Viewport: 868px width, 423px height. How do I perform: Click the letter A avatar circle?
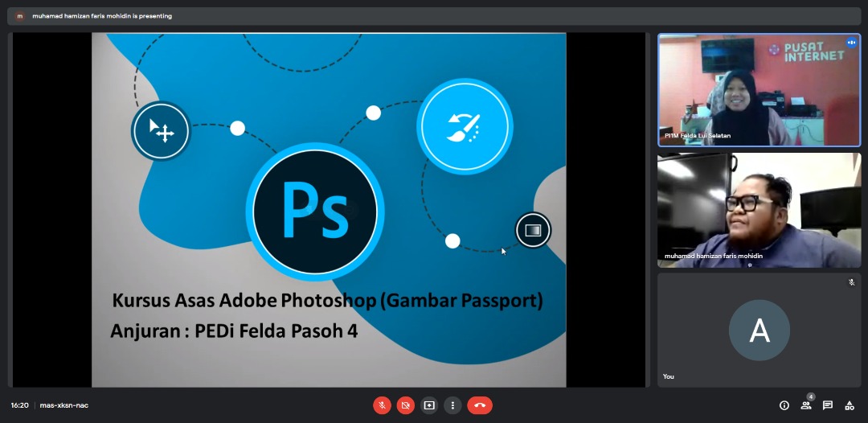point(759,330)
